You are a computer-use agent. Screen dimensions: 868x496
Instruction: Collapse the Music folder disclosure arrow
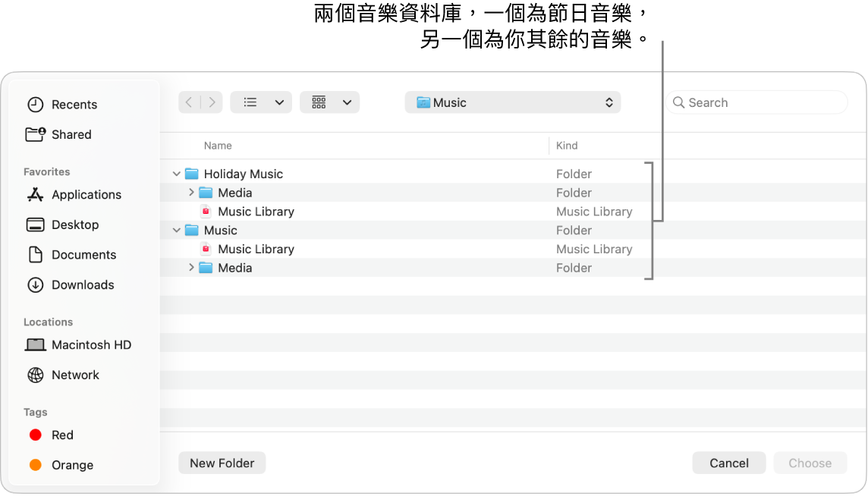click(177, 231)
